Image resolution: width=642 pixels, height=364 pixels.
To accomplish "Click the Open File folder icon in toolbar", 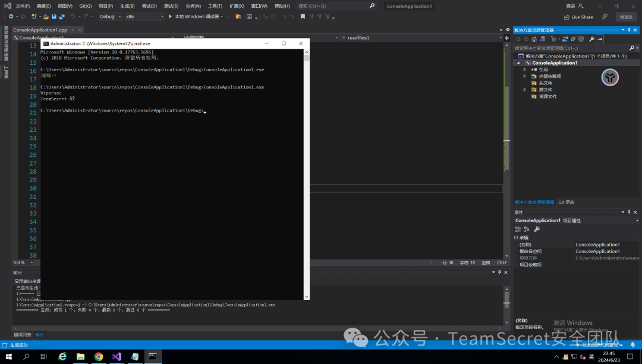I will click(46, 17).
